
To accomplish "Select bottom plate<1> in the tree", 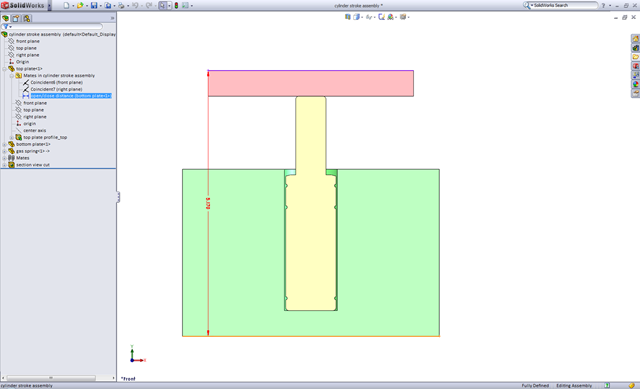I will point(33,144).
